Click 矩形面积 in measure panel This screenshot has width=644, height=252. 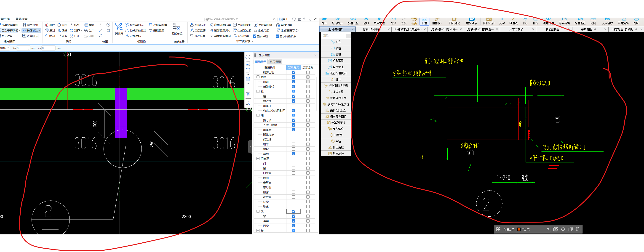(x=336, y=61)
